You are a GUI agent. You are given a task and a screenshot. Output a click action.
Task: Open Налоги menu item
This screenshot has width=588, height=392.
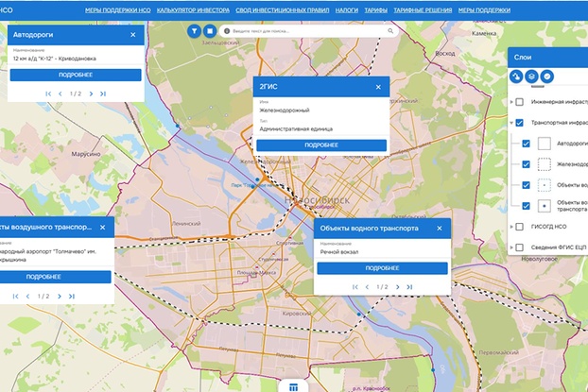(x=347, y=10)
